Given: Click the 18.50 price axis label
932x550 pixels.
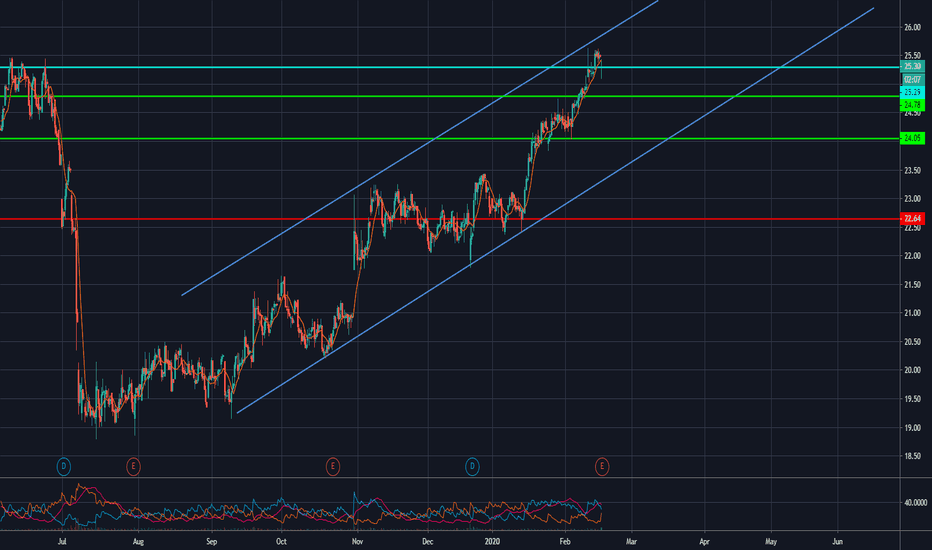Looking at the screenshot, I should coord(912,456).
